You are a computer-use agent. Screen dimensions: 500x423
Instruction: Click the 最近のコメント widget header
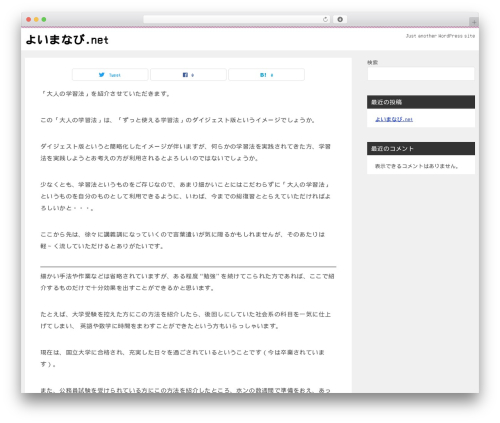point(421,149)
